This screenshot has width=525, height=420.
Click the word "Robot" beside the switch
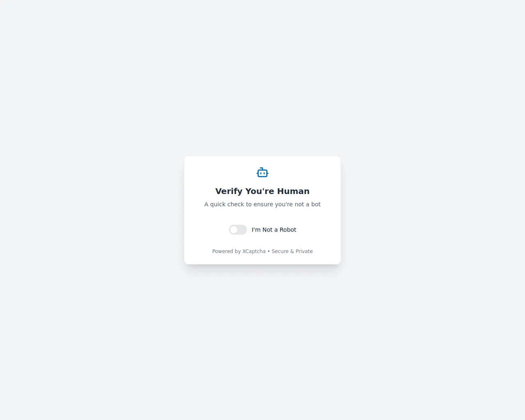tap(288, 230)
